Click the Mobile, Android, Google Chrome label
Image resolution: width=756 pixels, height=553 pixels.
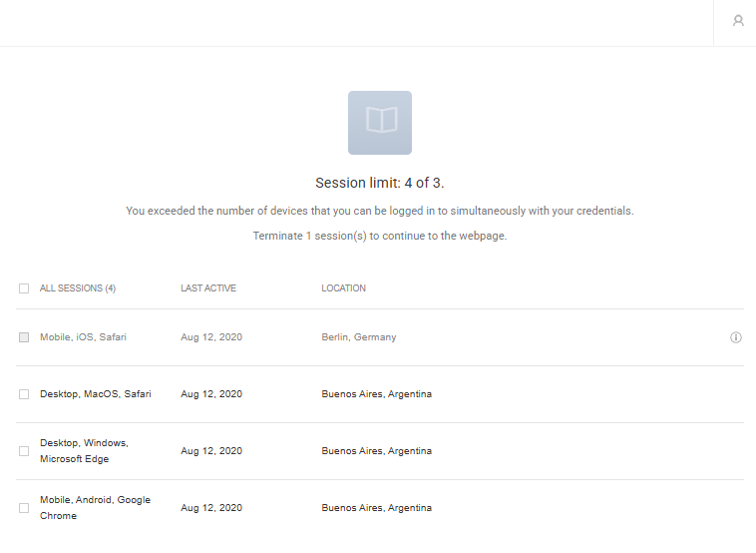[95, 508]
